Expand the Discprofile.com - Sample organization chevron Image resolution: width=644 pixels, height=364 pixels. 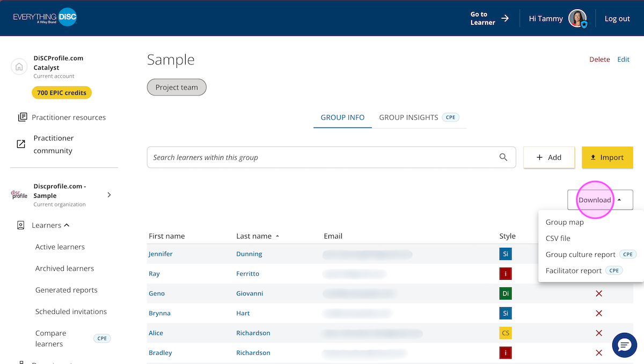point(109,195)
